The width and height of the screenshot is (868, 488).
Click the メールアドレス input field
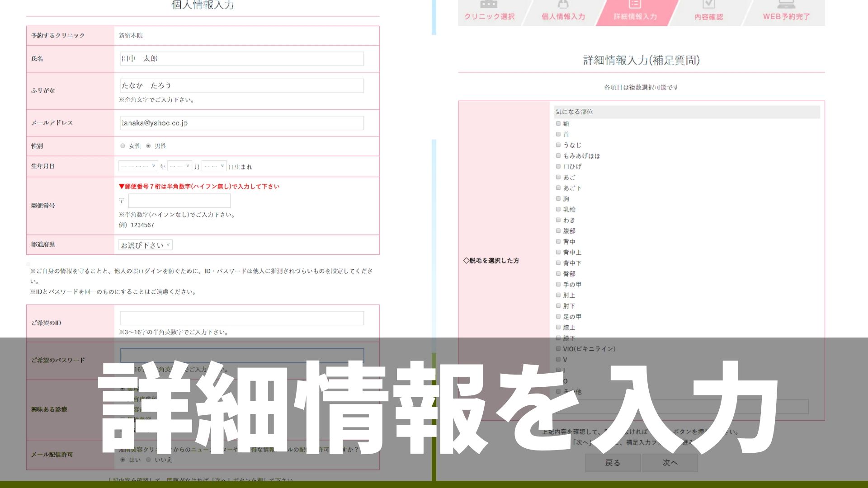(242, 123)
